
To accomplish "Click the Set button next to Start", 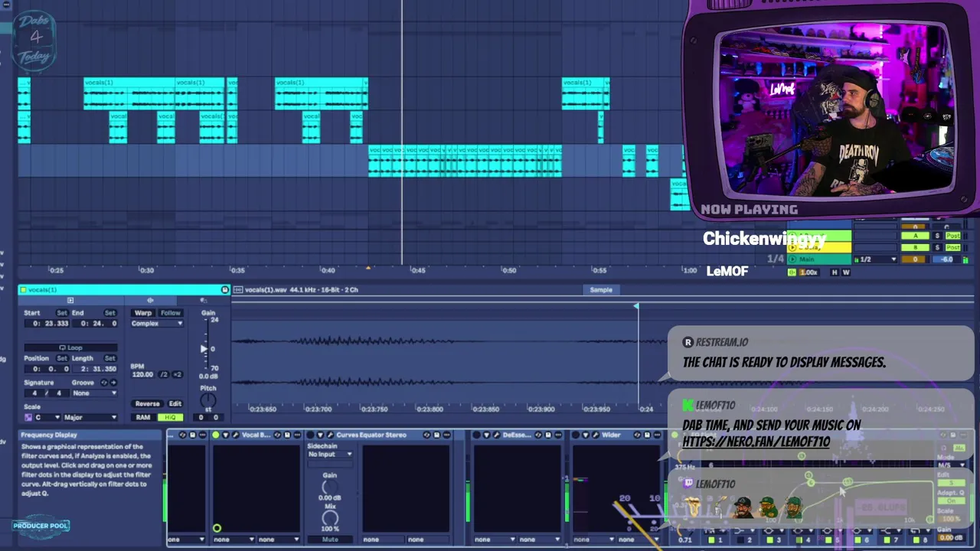I will [63, 313].
